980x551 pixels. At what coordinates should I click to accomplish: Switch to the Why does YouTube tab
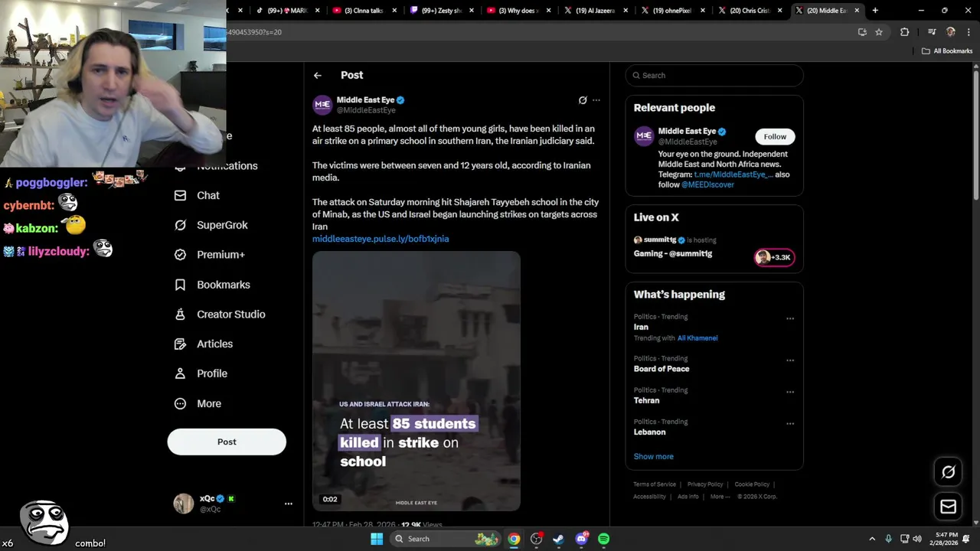tap(517, 11)
